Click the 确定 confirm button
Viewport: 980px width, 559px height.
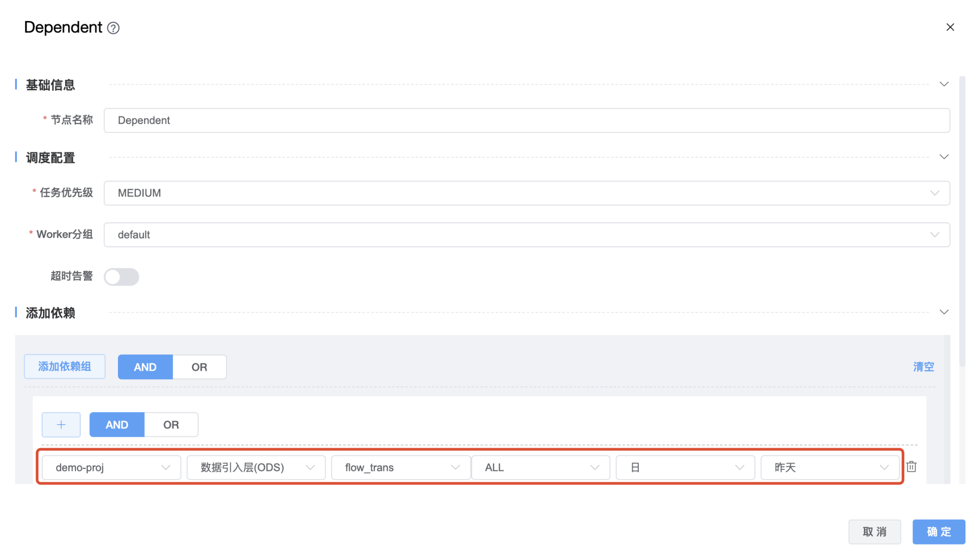938,532
